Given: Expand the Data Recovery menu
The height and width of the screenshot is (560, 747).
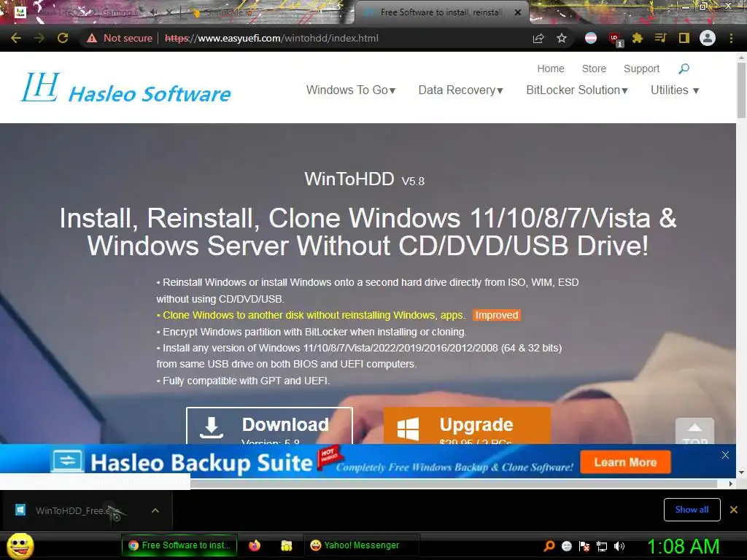Looking at the screenshot, I should click(x=461, y=90).
